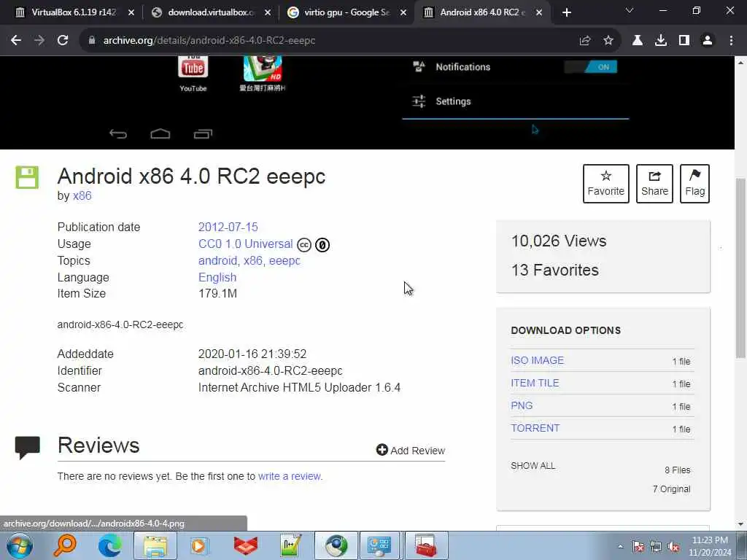Open the red toolbox taskbar icon
The image size is (747, 560).
click(x=425, y=545)
